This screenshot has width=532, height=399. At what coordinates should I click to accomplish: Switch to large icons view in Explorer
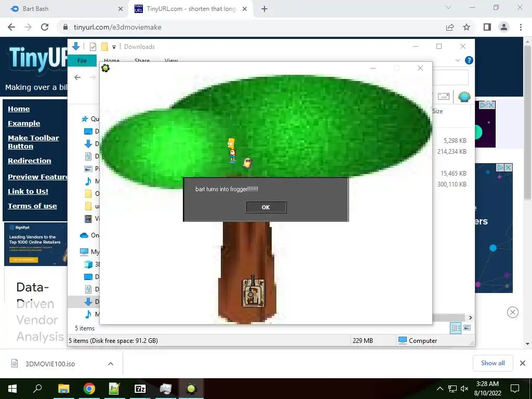467,328
